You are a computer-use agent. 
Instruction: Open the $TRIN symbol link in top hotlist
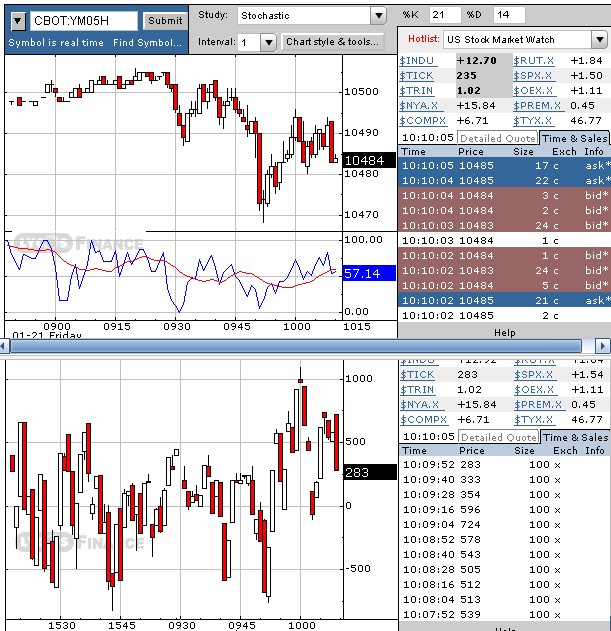(416, 91)
